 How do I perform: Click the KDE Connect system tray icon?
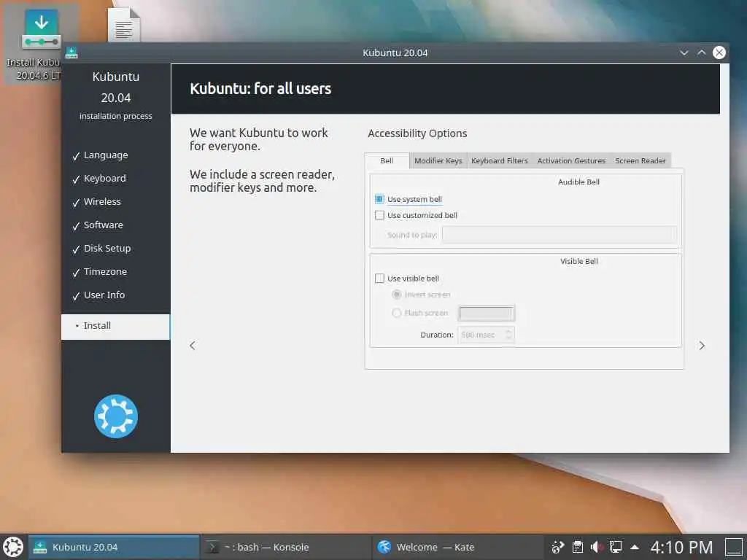[x=557, y=547]
